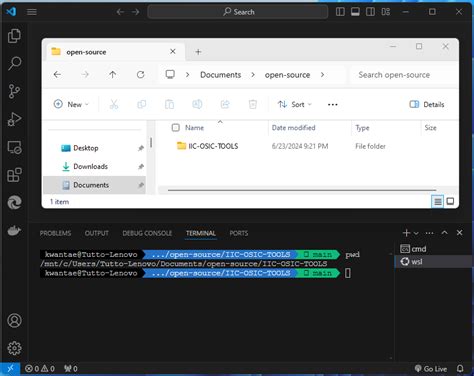
Task: Open the Accounts menu
Action: (x=14, y=320)
